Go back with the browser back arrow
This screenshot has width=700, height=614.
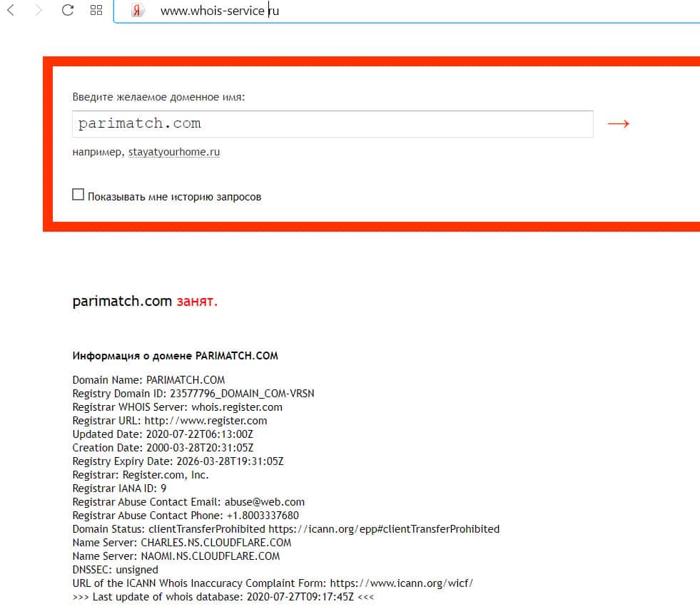pos(11,10)
